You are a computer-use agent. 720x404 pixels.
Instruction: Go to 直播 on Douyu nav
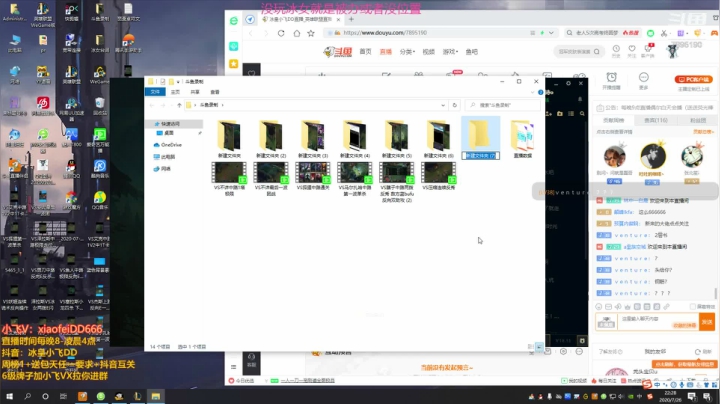(x=386, y=52)
